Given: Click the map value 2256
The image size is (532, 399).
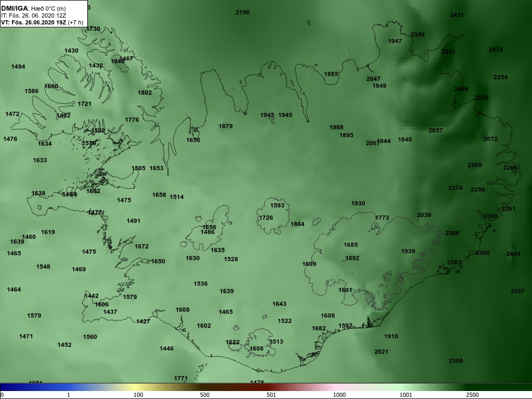Looking at the screenshot, I should pos(478,189).
